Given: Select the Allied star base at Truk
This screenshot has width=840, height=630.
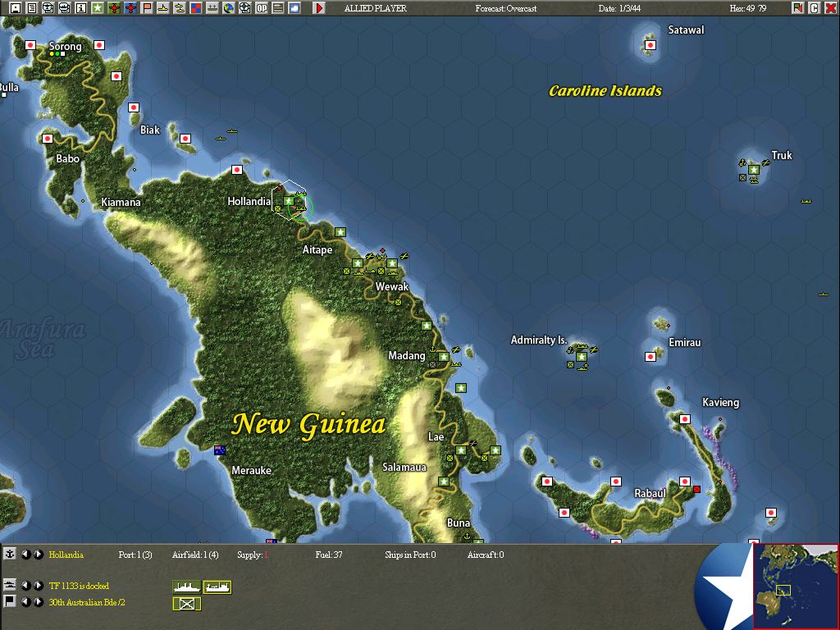Looking at the screenshot, I should tap(754, 170).
